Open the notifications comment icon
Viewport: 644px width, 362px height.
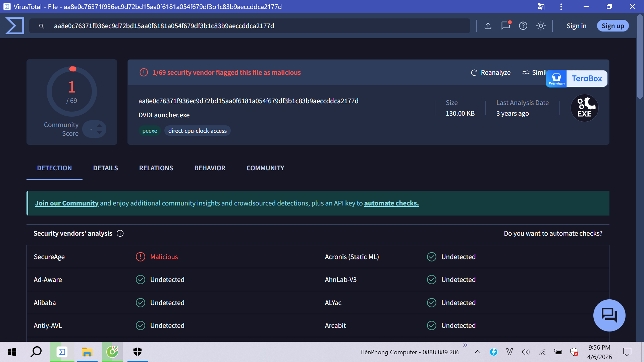pos(506,25)
